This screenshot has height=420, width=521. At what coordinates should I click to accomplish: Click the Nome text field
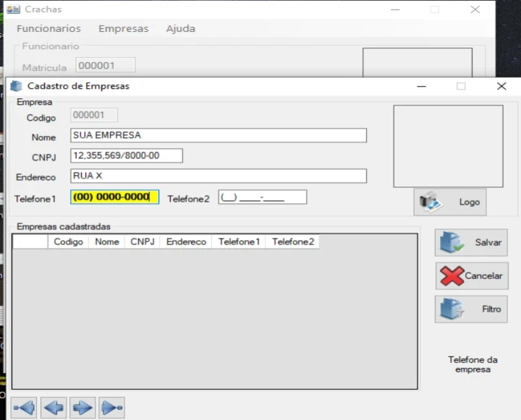pos(219,135)
